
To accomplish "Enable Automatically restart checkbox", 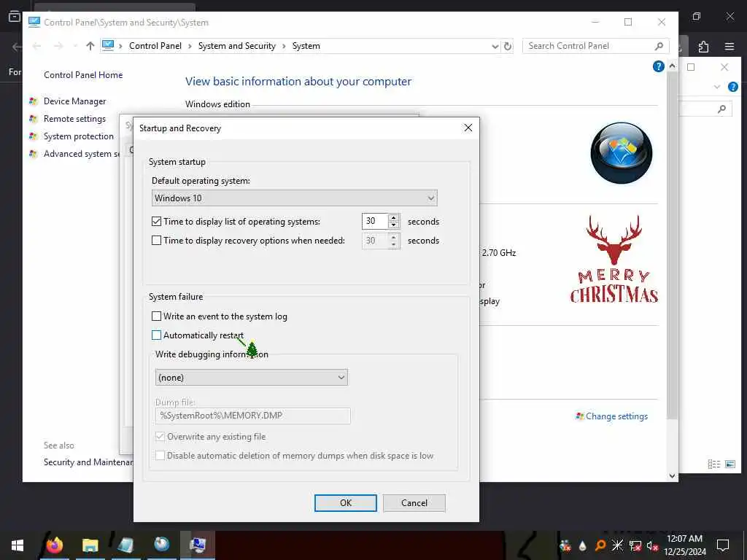I will pyautogui.click(x=156, y=335).
